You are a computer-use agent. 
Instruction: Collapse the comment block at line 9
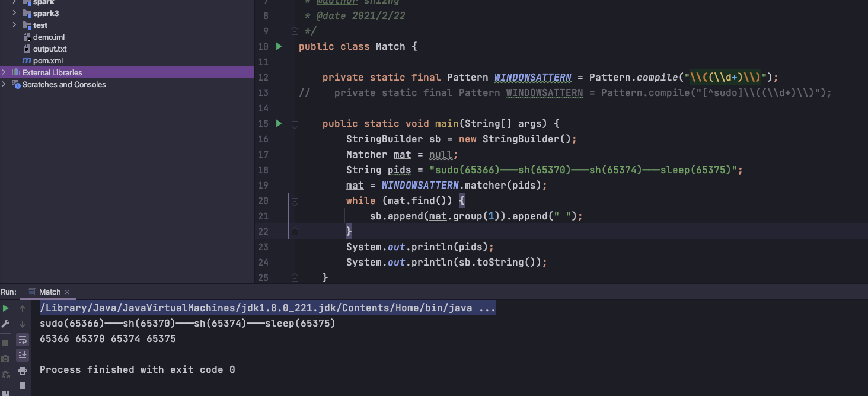pos(295,31)
